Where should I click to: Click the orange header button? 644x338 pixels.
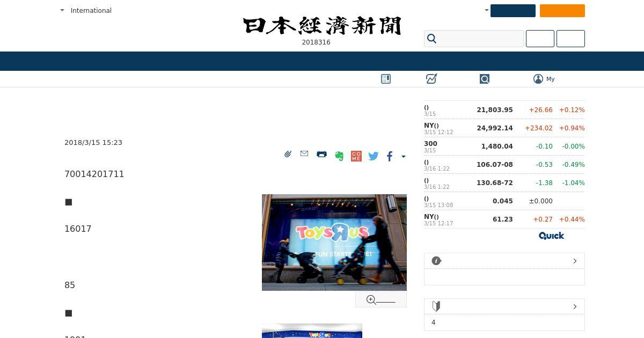pyautogui.click(x=562, y=11)
